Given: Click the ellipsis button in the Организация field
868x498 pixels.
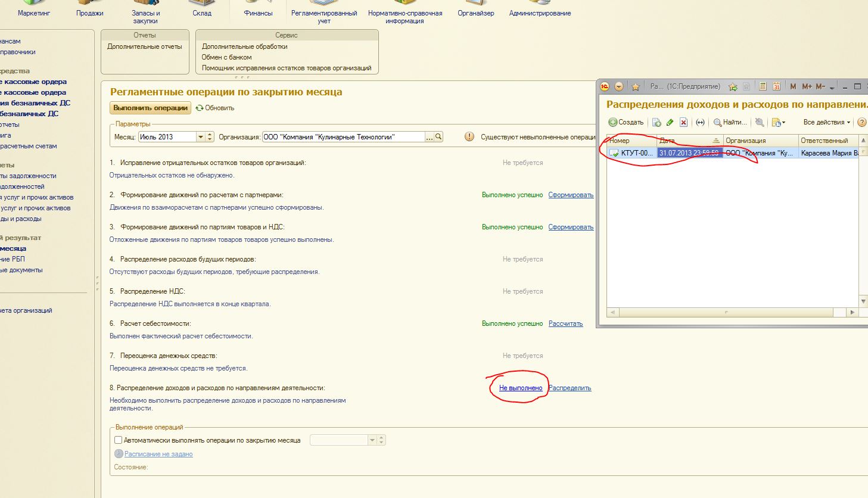Looking at the screenshot, I should tap(429, 137).
